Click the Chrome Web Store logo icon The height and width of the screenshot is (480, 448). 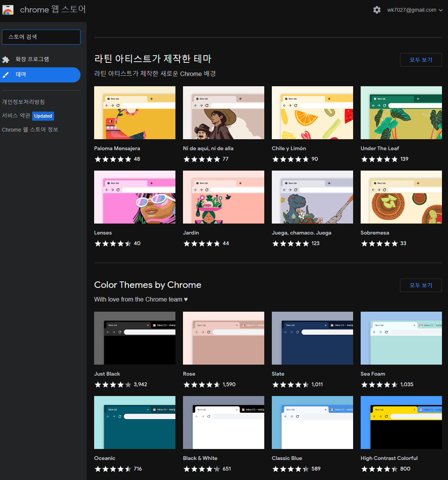(x=8, y=10)
